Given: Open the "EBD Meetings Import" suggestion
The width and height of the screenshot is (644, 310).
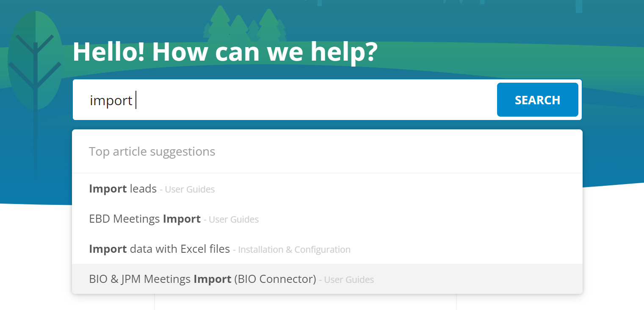Looking at the screenshot, I should pos(327,219).
